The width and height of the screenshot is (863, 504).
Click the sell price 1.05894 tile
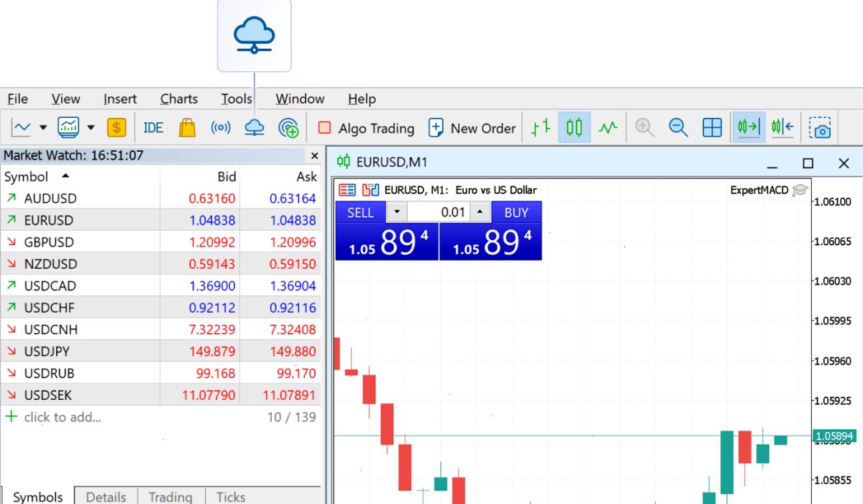pos(387,242)
